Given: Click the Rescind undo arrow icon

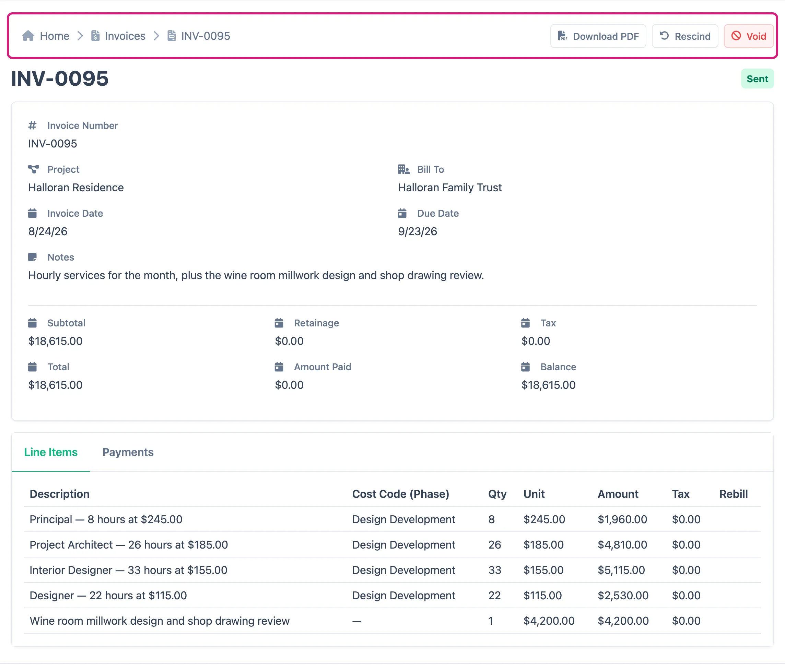Looking at the screenshot, I should point(664,36).
